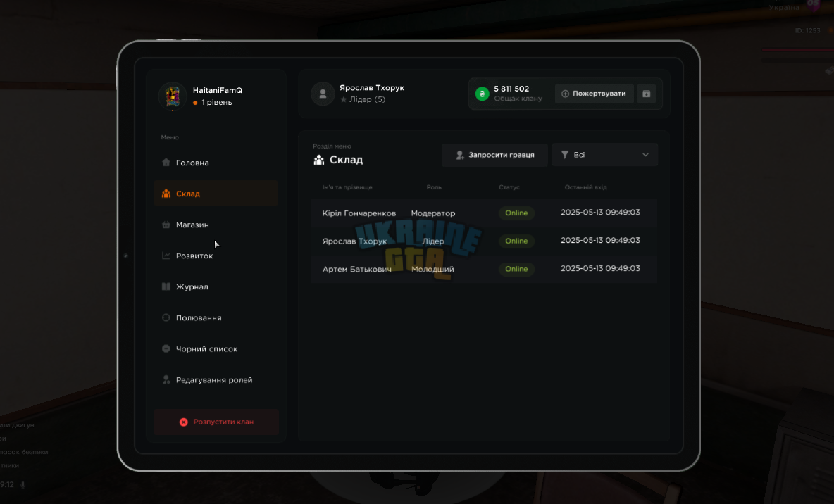Click the Модератор role cell
This screenshot has width=834, height=504.
coord(433,213)
